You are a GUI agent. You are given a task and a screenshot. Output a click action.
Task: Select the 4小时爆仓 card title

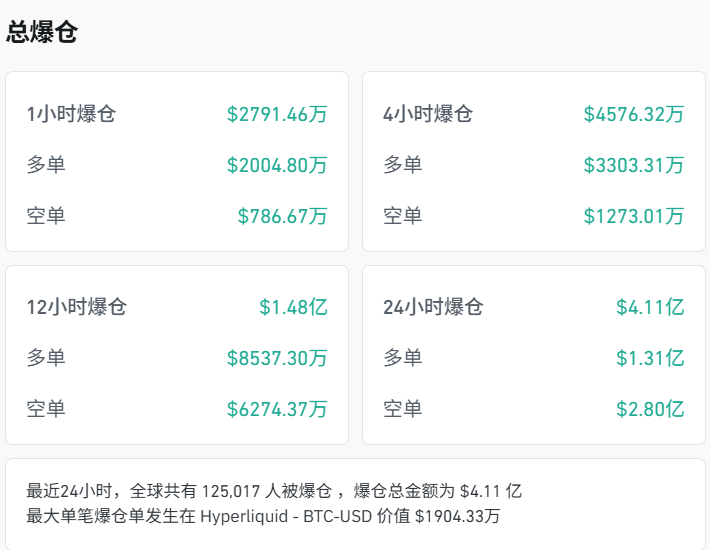428,114
